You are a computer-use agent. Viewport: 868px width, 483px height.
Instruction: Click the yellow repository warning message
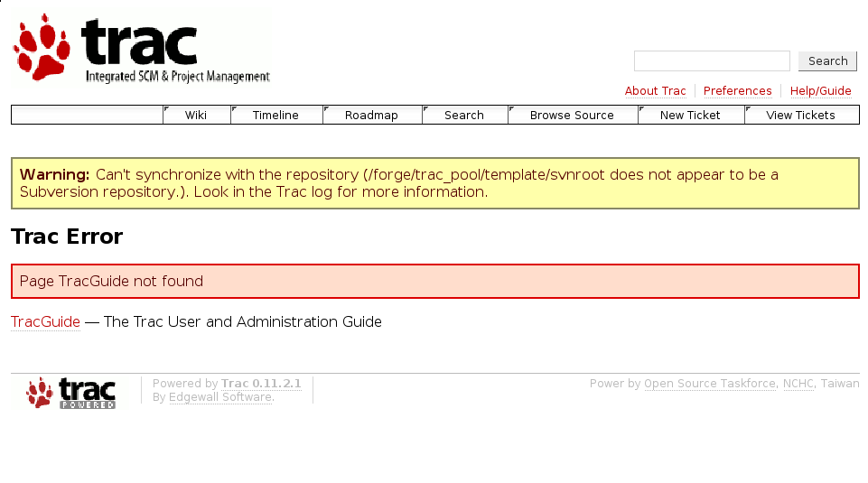click(x=435, y=183)
